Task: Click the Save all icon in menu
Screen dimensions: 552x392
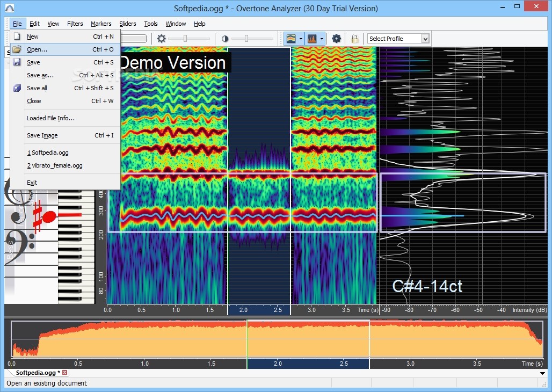Action: [17, 88]
